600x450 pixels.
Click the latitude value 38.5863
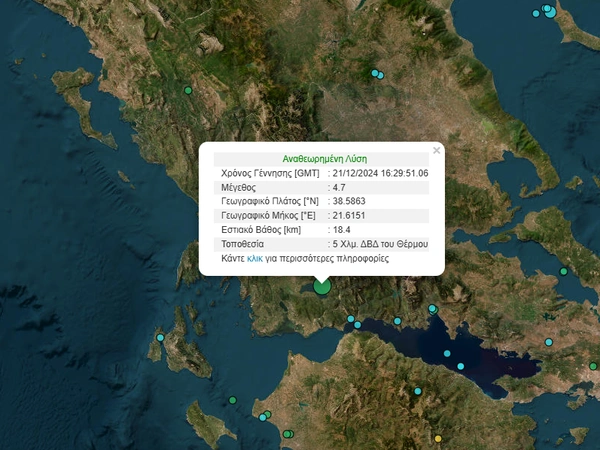pyautogui.click(x=352, y=201)
